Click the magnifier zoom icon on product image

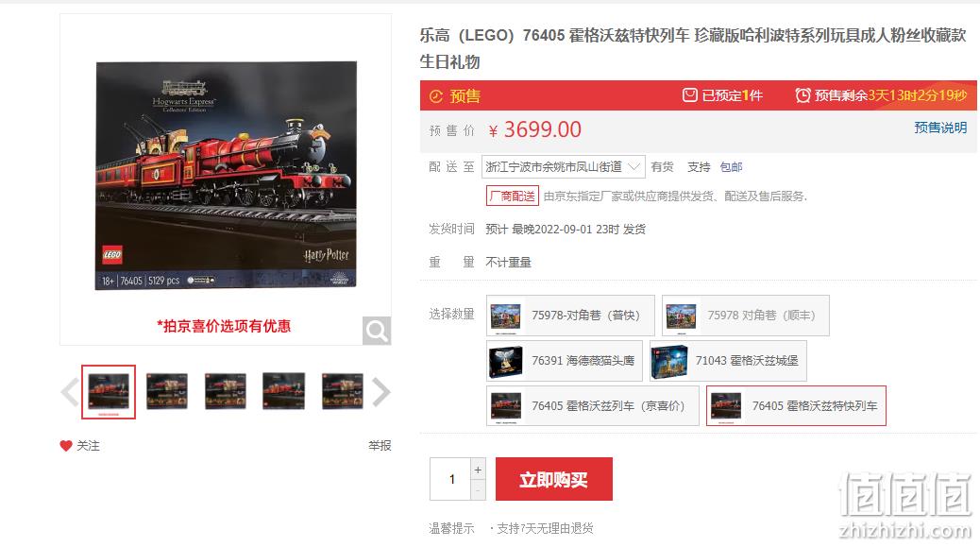(x=377, y=331)
